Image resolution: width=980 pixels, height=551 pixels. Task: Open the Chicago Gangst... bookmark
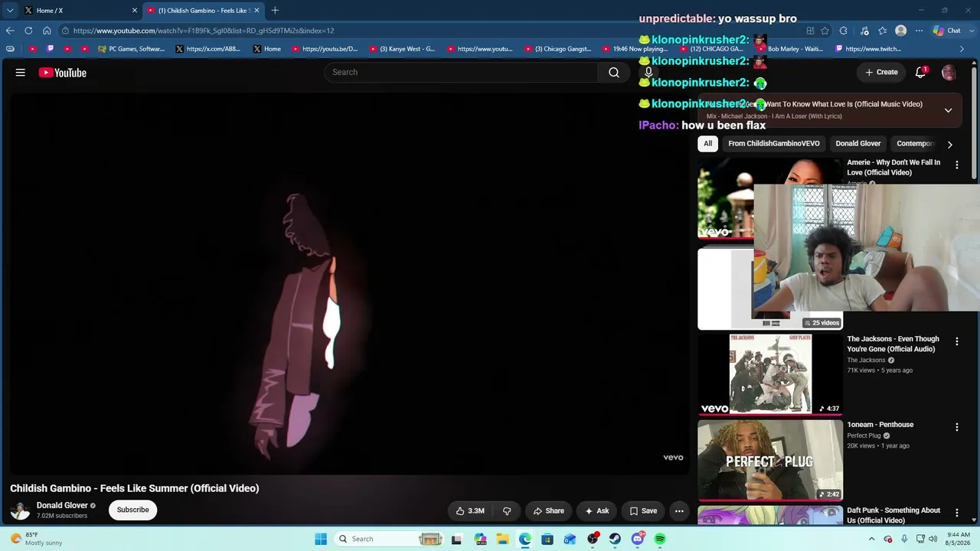(558, 49)
